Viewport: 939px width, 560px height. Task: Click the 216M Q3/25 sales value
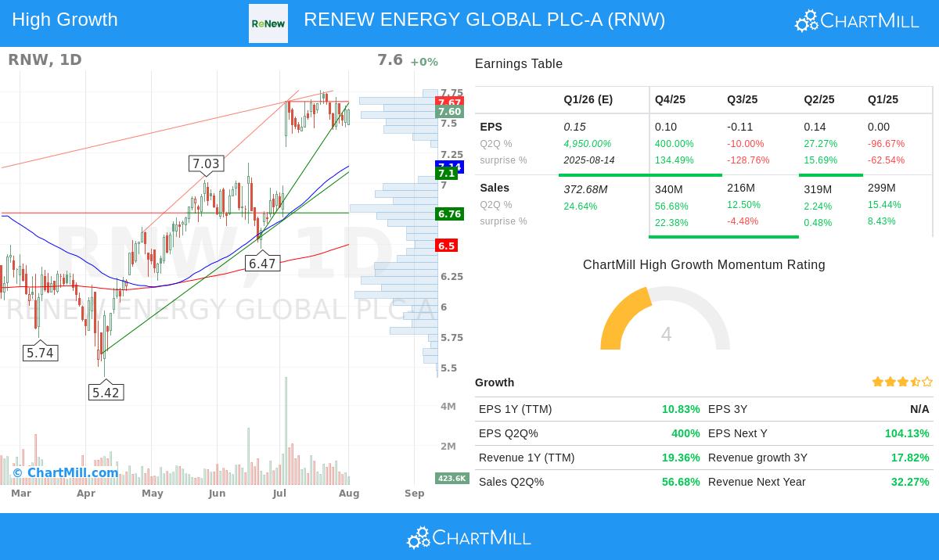[x=741, y=188]
